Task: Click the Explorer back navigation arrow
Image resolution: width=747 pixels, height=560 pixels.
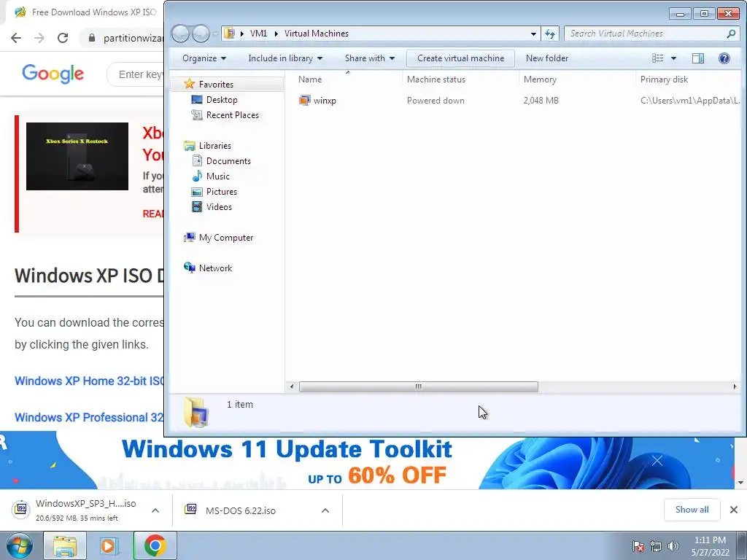Action: coord(181,34)
